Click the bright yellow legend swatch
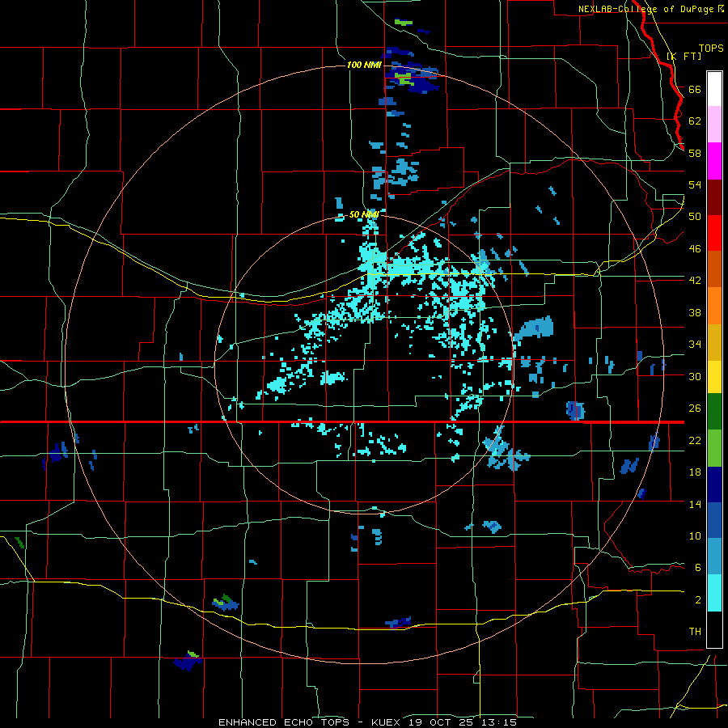Image resolution: width=728 pixels, height=728 pixels. (x=714, y=376)
